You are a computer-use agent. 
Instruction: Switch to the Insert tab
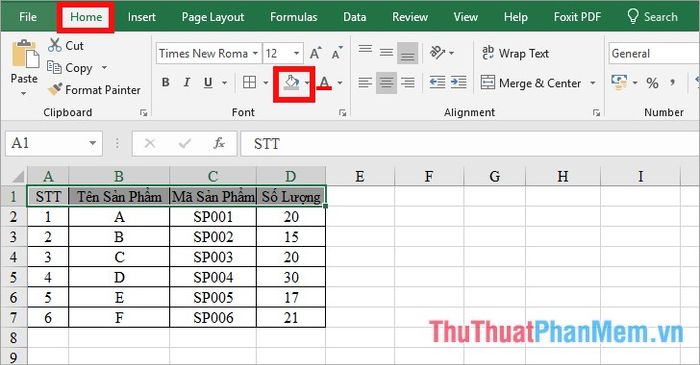pyautogui.click(x=142, y=17)
